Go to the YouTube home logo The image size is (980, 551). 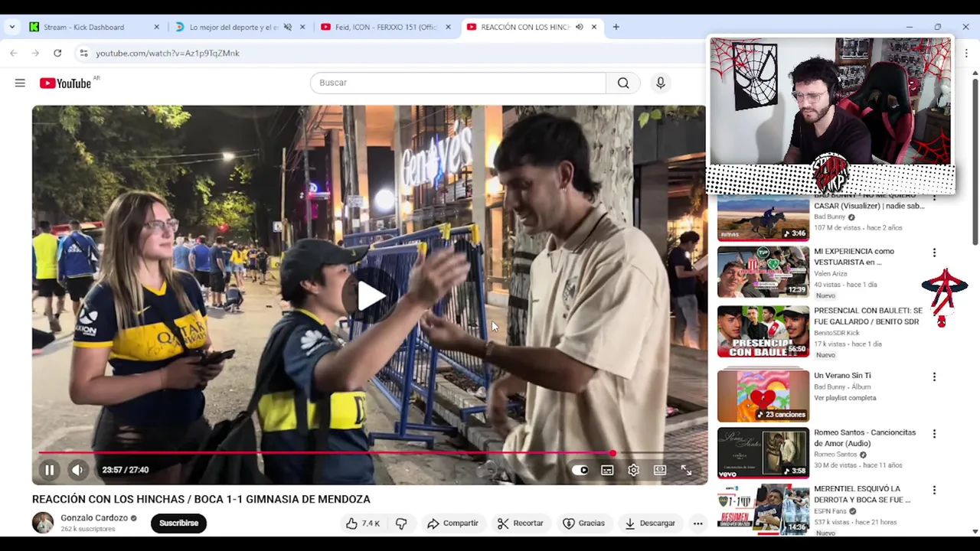pos(65,83)
